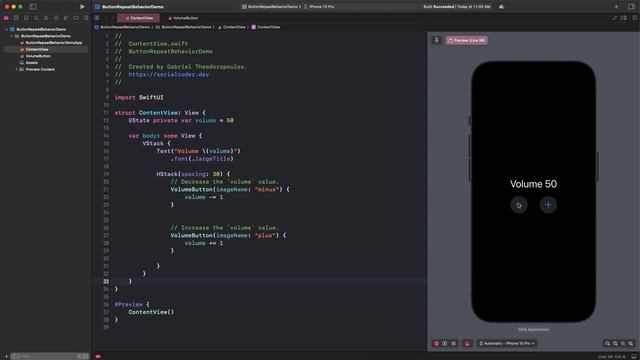Screen dimensions: 640x360
Task: Click ContentView file segment in jump bar
Action: point(231,27)
